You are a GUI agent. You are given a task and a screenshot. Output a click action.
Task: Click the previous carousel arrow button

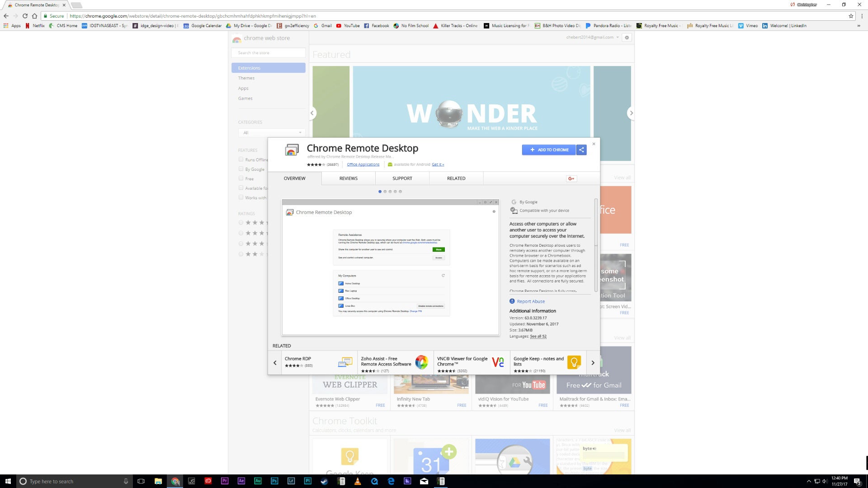[275, 362]
